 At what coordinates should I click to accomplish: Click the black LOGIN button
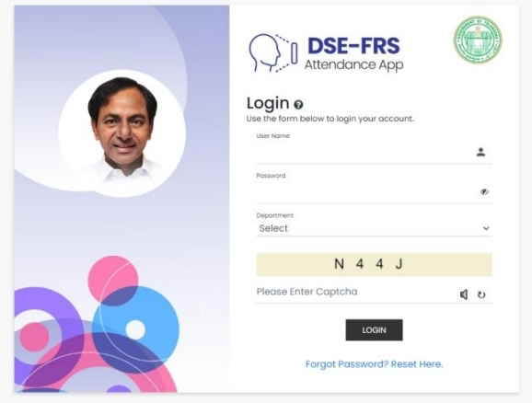374,330
